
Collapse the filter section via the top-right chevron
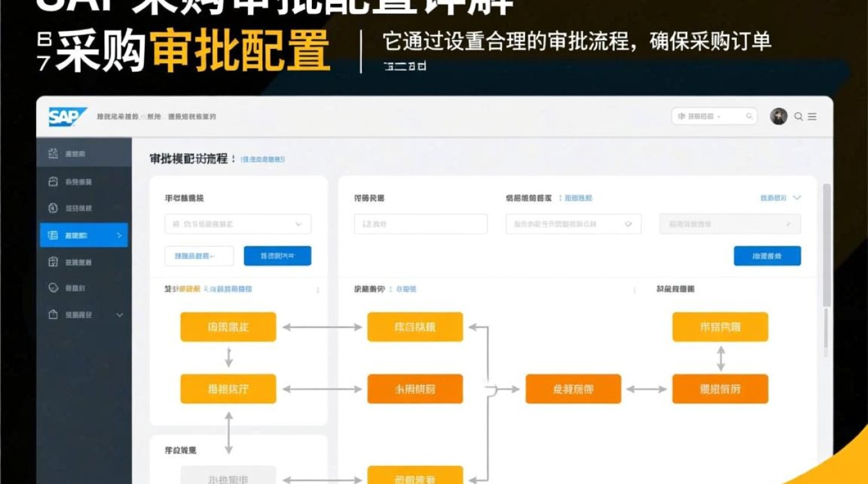(798, 198)
